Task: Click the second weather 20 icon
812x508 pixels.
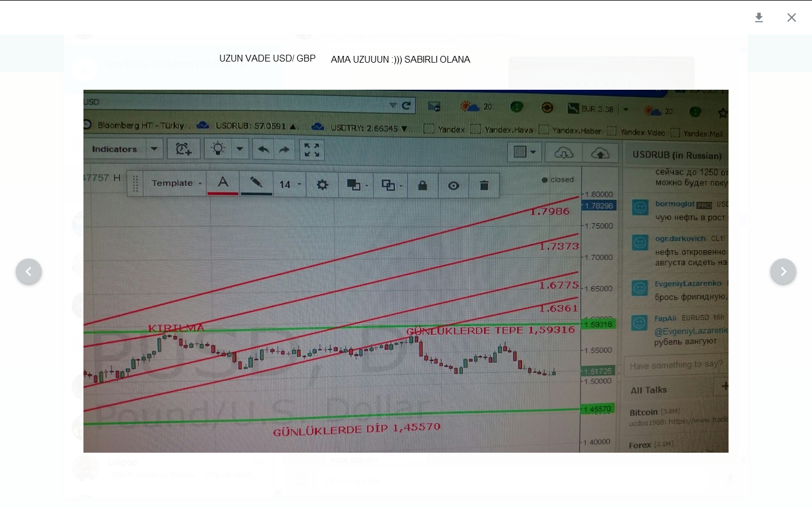Action: pos(658,111)
